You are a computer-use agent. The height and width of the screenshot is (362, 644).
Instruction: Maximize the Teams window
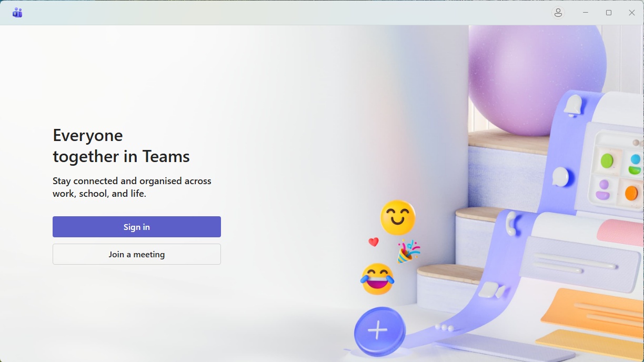[609, 13]
